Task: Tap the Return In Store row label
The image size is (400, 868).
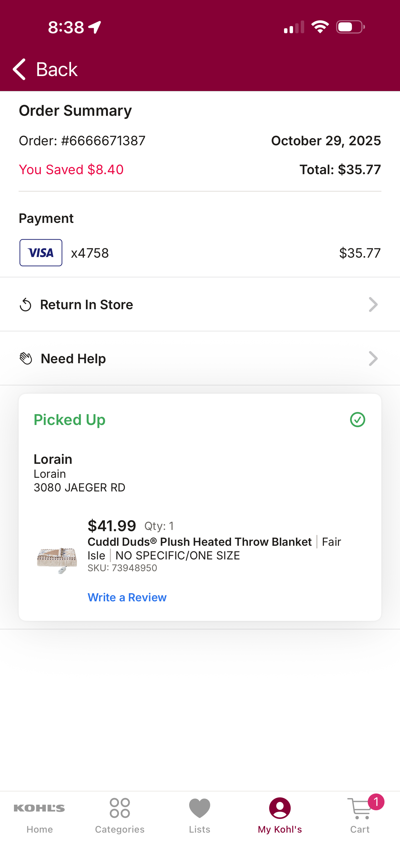Action: 87,305
